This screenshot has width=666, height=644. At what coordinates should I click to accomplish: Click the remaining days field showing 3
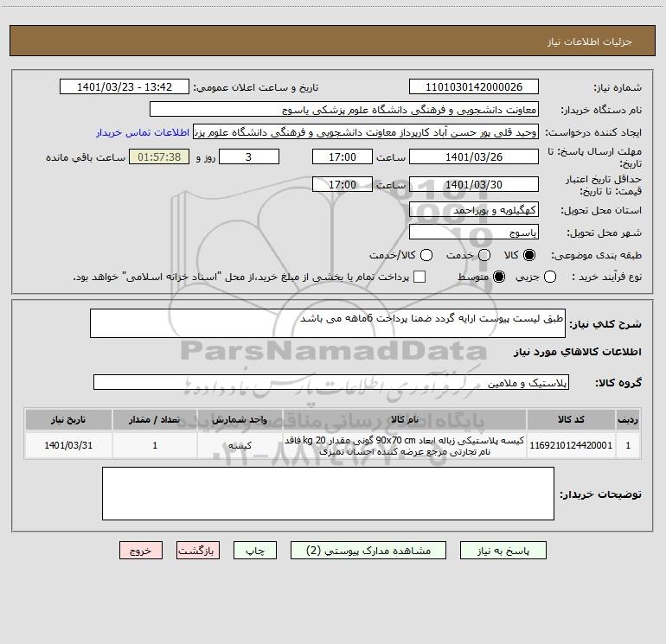pos(249,156)
